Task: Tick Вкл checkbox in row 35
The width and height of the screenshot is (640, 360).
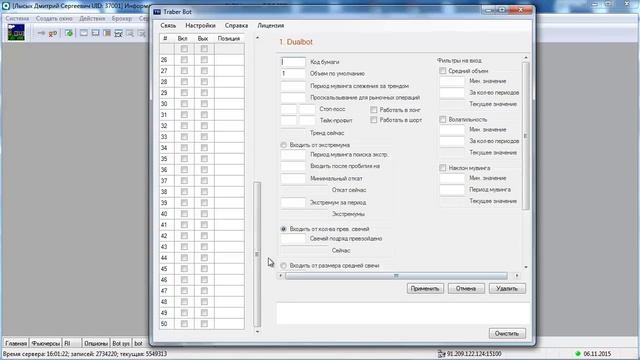Action: click(x=184, y=159)
